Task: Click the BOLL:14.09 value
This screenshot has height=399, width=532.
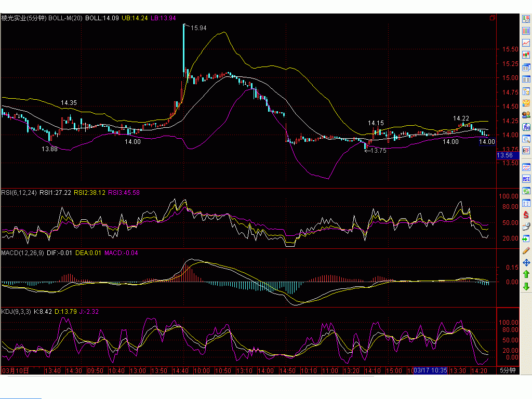Action: coord(102,18)
